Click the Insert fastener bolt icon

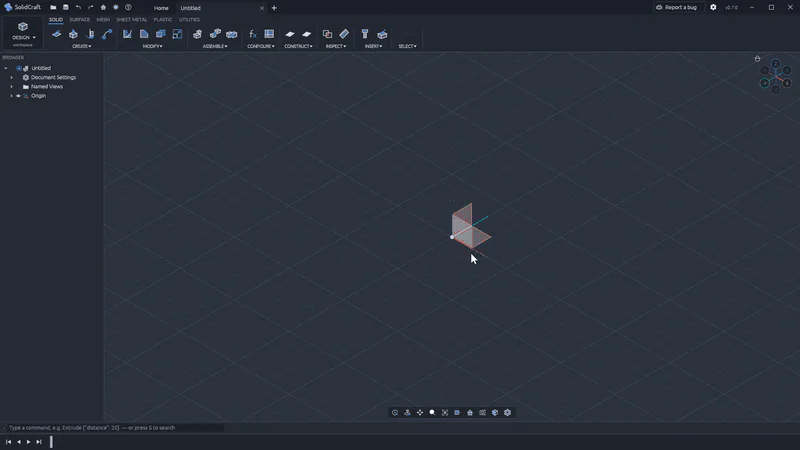[365, 34]
